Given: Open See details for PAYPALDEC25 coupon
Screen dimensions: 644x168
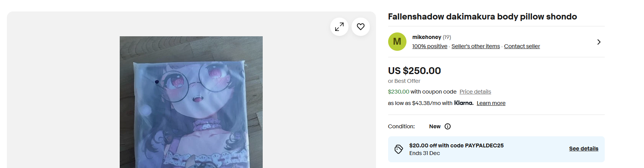Looking at the screenshot, I should [x=584, y=149].
